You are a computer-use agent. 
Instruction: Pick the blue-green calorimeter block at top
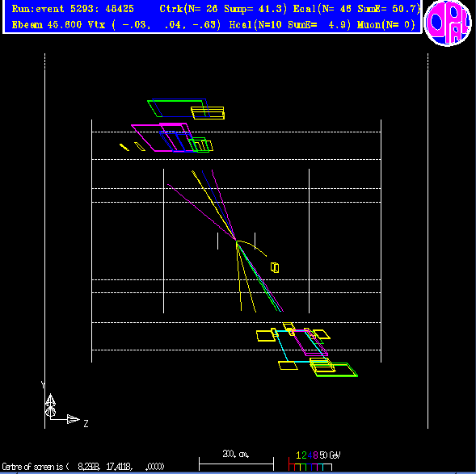click(178, 107)
